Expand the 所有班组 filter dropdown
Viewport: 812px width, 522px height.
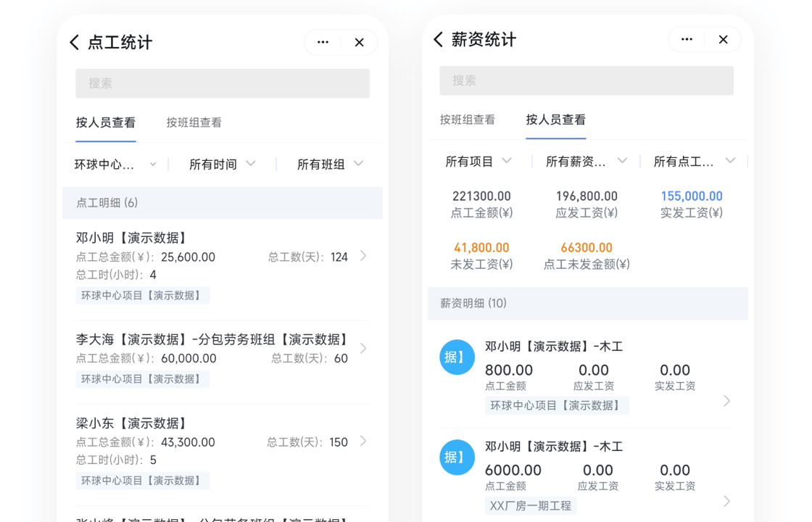point(330,165)
